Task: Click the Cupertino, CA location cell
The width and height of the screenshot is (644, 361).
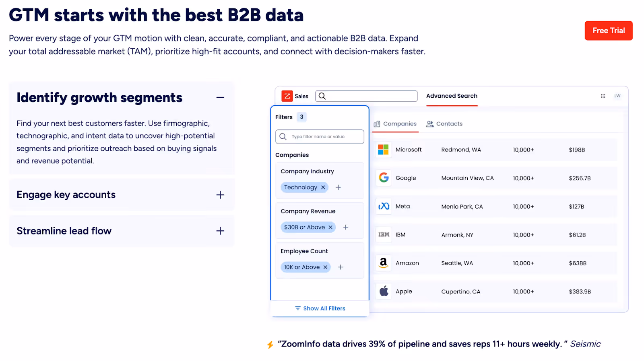Action: point(461,291)
